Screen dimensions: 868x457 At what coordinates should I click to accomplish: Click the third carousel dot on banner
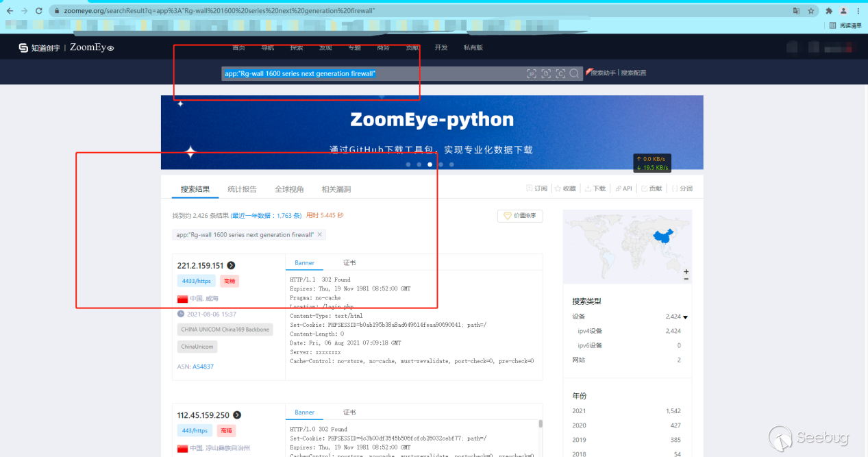430,164
